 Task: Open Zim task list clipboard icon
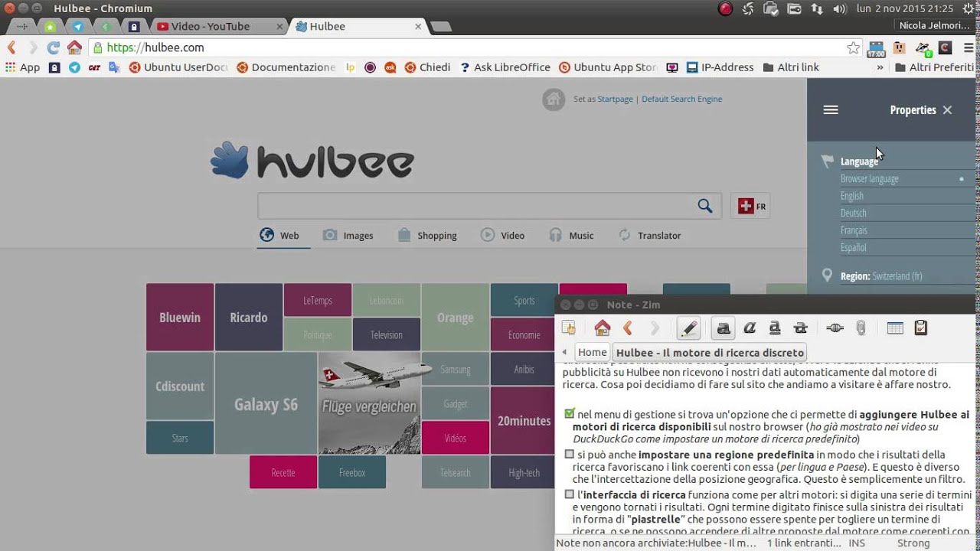[x=921, y=328]
